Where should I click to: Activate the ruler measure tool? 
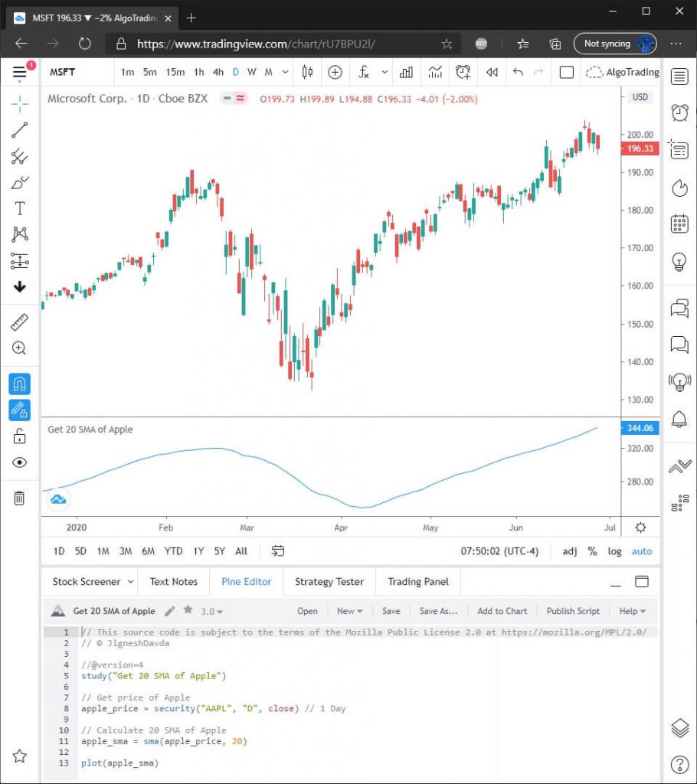point(19,322)
